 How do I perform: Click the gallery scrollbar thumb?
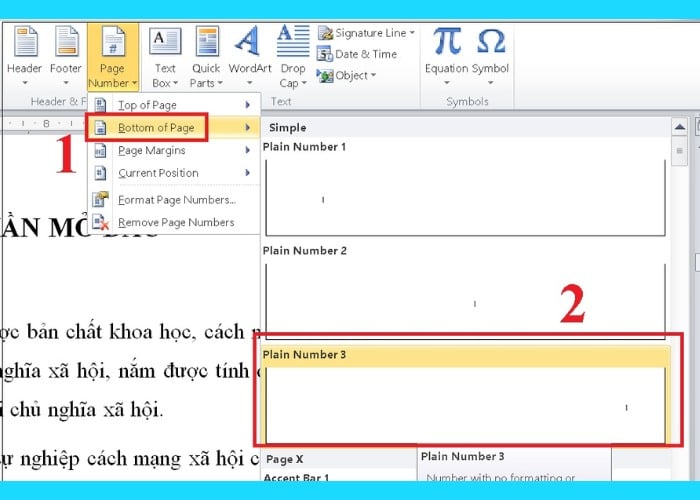point(679,151)
